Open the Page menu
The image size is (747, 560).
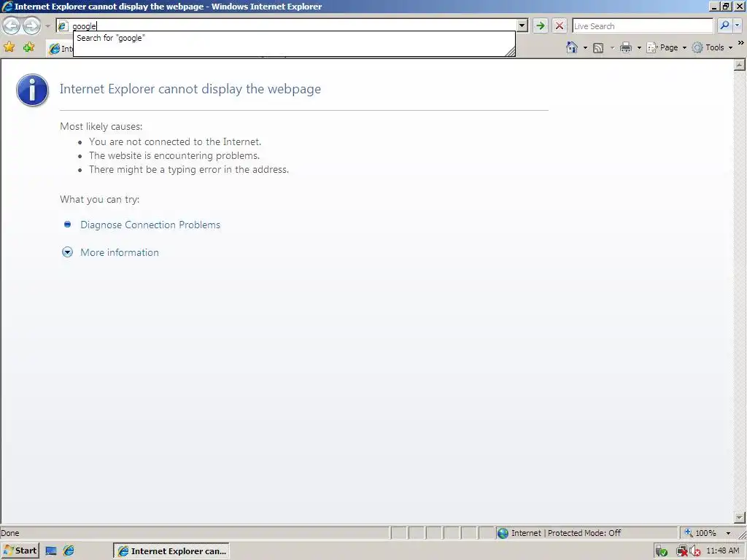pyautogui.click(x=667, y=47)
